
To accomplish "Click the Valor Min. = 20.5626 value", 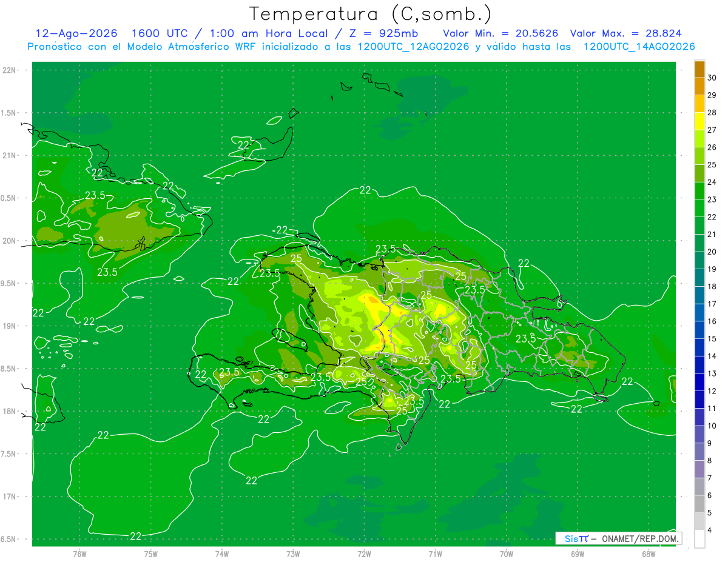I will click(x=500, y=33).
